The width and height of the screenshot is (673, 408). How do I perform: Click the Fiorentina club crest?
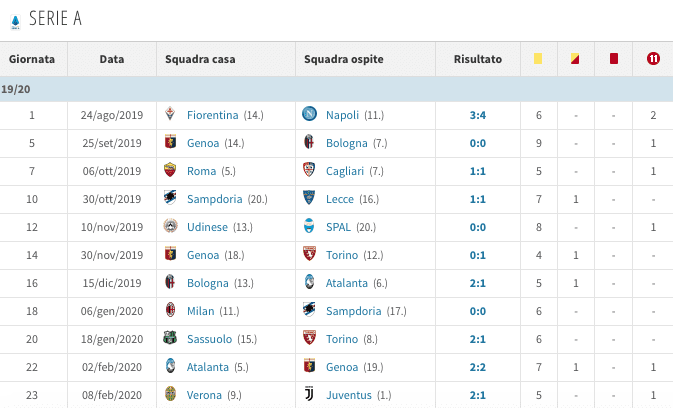click(x=170, y=115)
